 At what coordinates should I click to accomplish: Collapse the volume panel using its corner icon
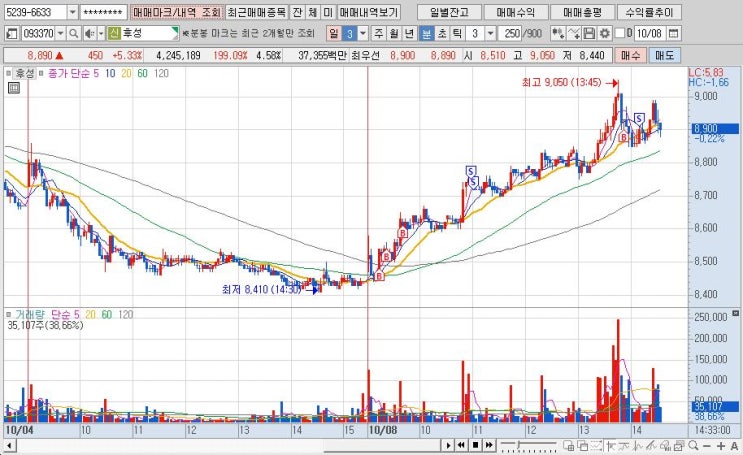(x=735, y=313)
